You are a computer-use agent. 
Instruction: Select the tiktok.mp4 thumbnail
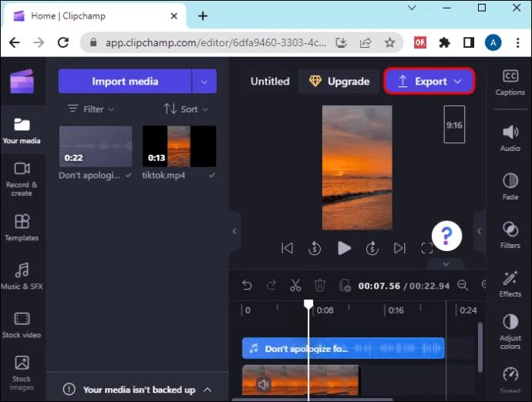tap(179, 146)
